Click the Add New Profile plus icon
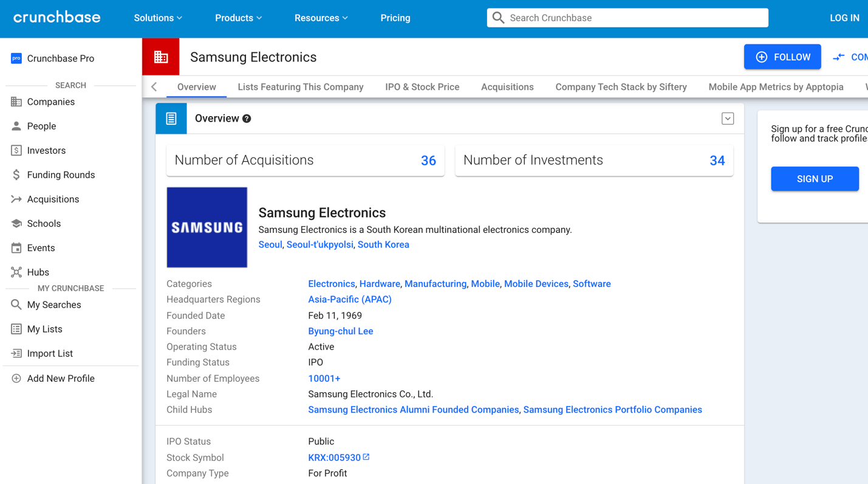Screen dimensions: 868x484 click(16, 378)
